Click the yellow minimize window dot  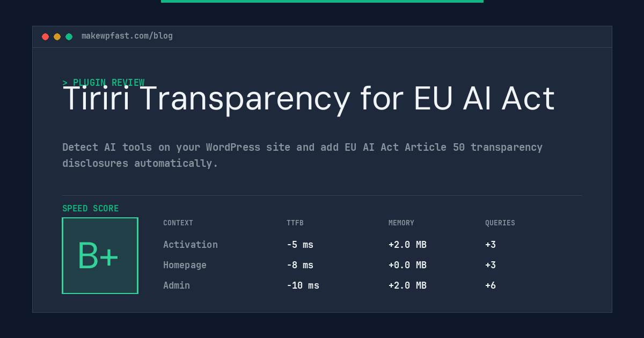coord(57,36)
